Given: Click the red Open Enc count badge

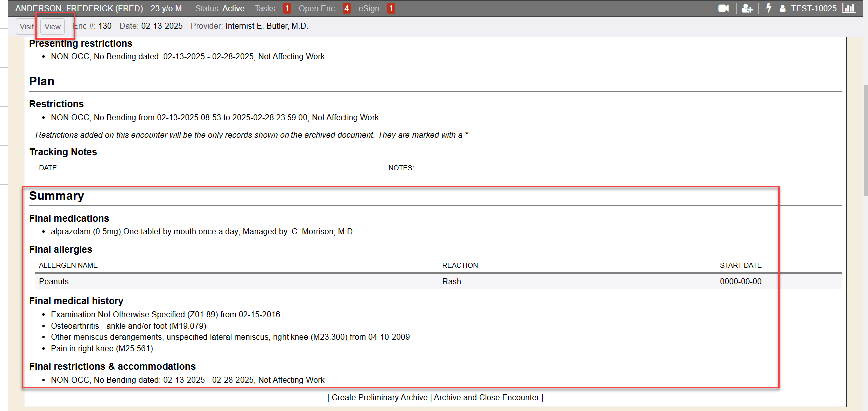Looking at the screenshot, I should (346, 8).
